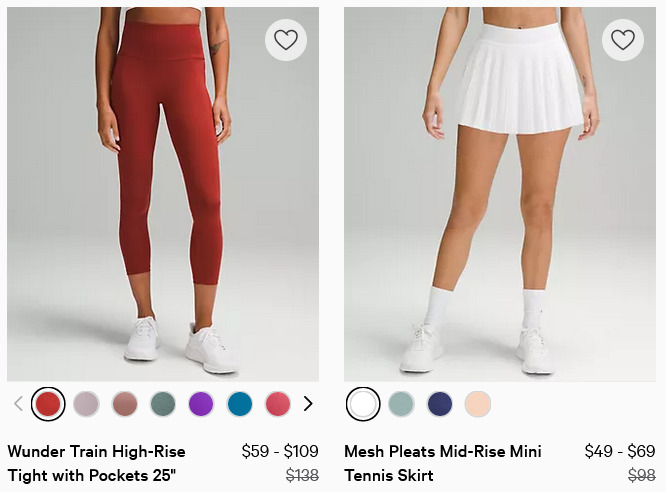This screenshot has width=666, height=492.
Task: Select the white skirt color swatch
Action: [x=363, y=404]
